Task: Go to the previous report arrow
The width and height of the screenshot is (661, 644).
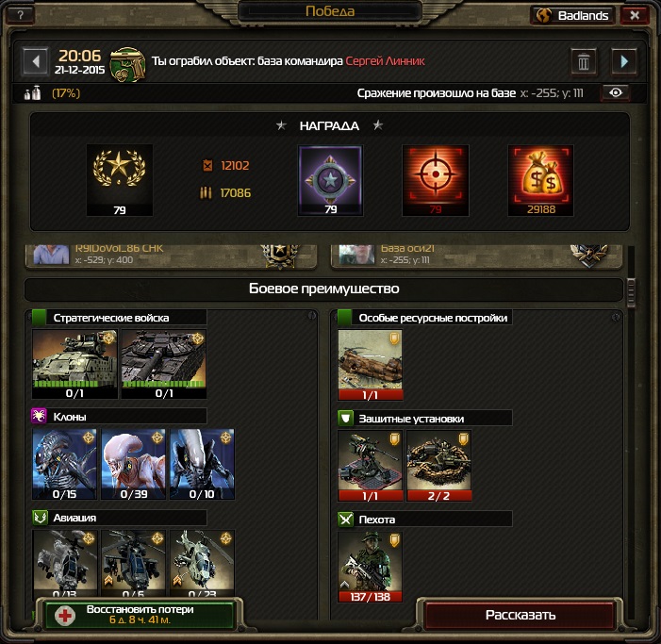Action: 36,61
